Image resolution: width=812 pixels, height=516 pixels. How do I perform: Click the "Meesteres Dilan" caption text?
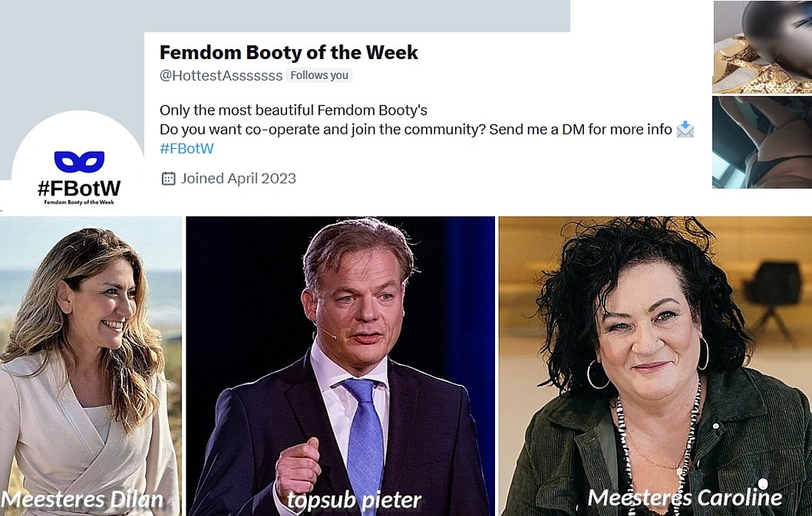83,499
